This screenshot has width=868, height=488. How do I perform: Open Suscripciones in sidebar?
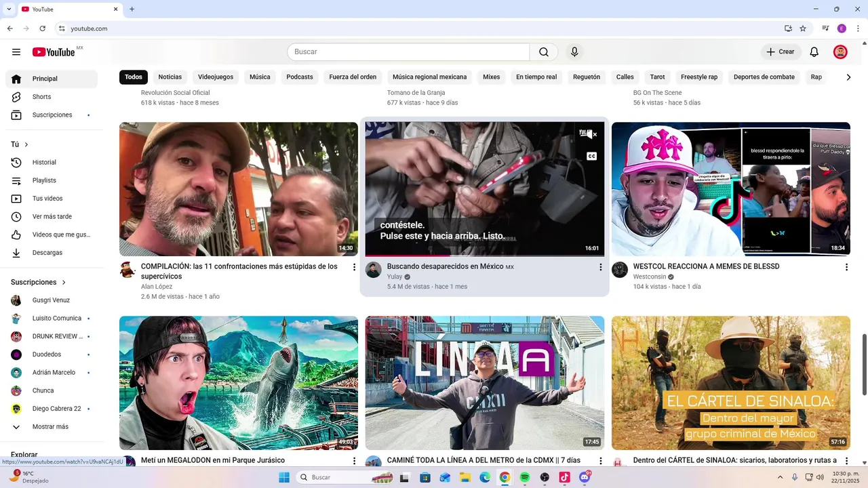(x=52, y=115)
